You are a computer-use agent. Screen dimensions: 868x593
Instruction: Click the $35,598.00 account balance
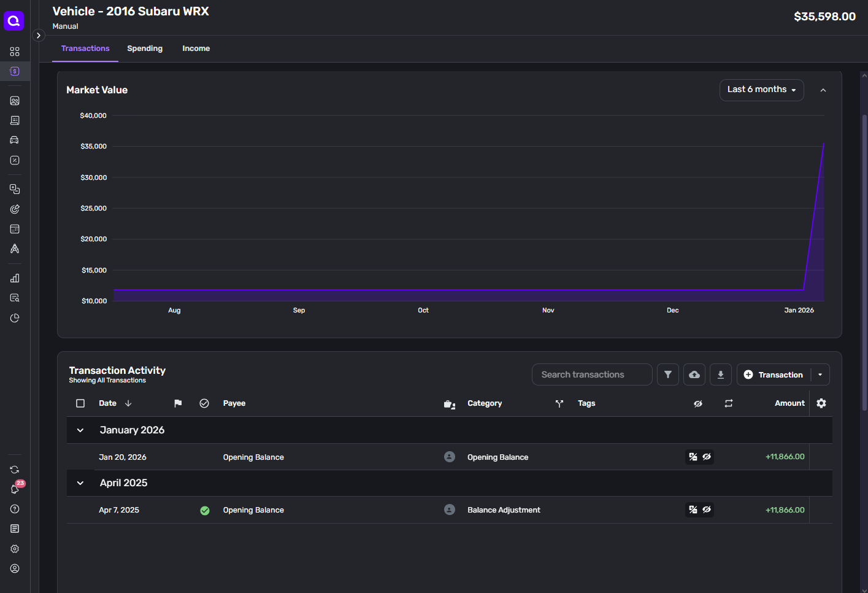click(824, 17)
